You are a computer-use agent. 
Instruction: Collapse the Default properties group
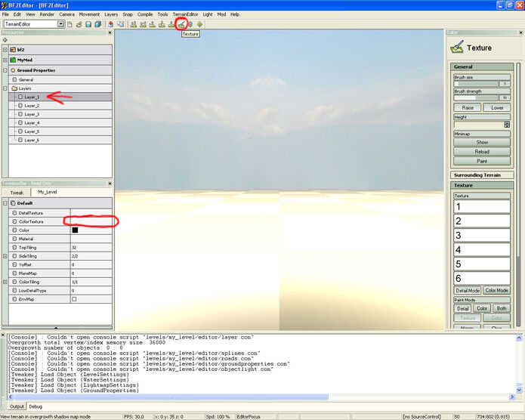pyautogui.click(x=5, y=203)
